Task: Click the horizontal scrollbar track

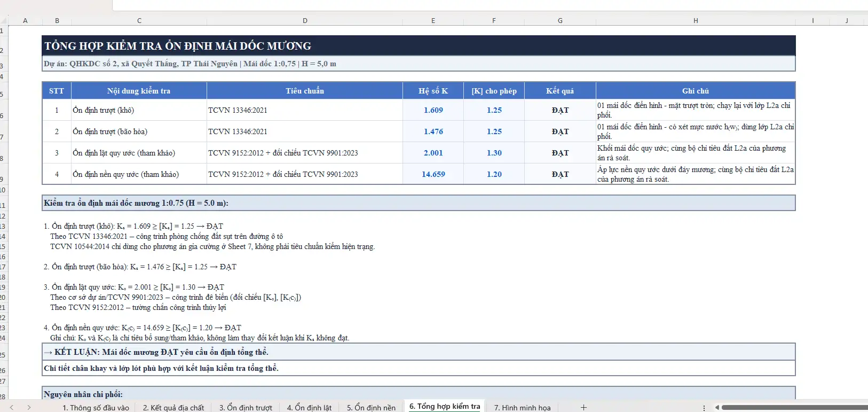Action: pyautogui.click(x=794, y=407)
